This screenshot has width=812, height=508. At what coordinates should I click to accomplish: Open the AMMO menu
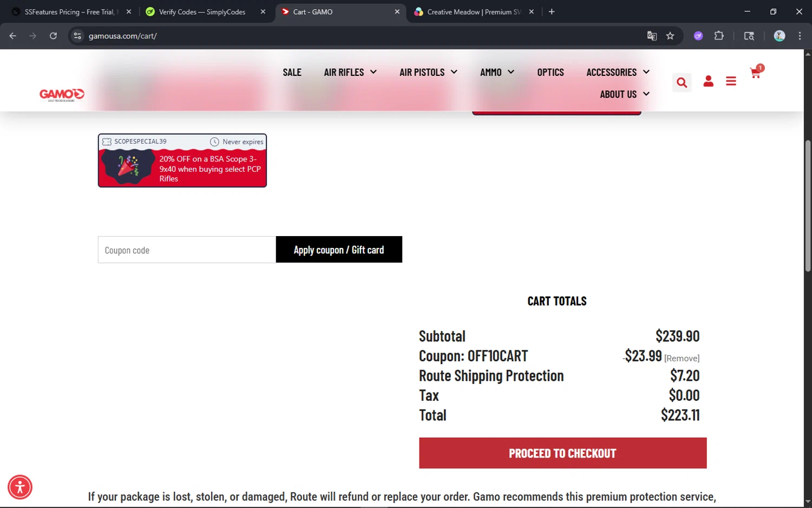pos(490,72)
